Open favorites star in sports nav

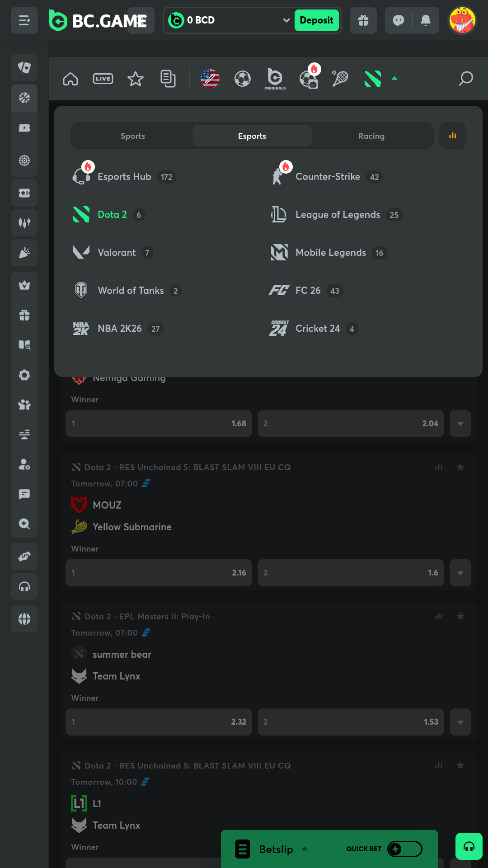(x=136, y=79)
